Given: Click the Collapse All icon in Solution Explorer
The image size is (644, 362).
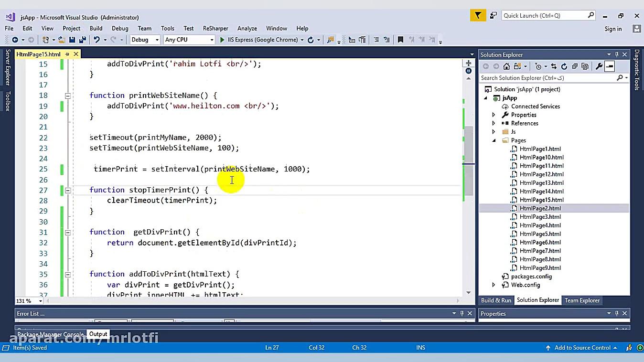Looking at the screenshot, I should pyautogui.click(x=575, y=66).
